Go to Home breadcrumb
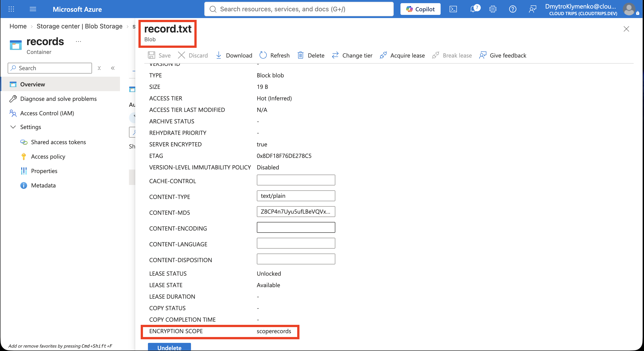644x351 pixels. (x=18, y=26)
